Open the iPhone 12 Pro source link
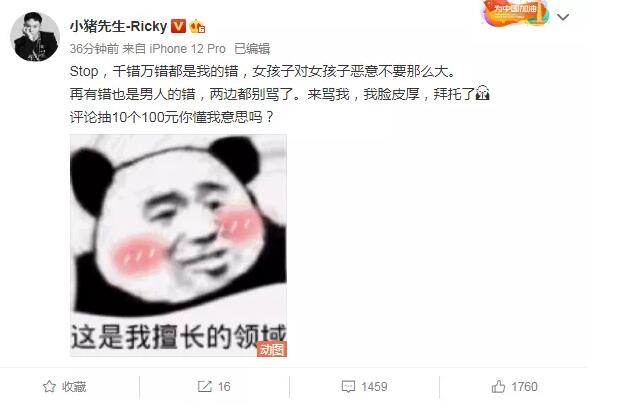This screenshot has height=409, width=618. 187,49
